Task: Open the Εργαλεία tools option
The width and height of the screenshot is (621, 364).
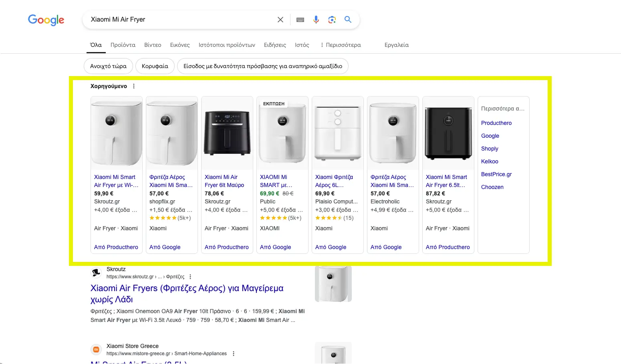Action: (397, 45)
